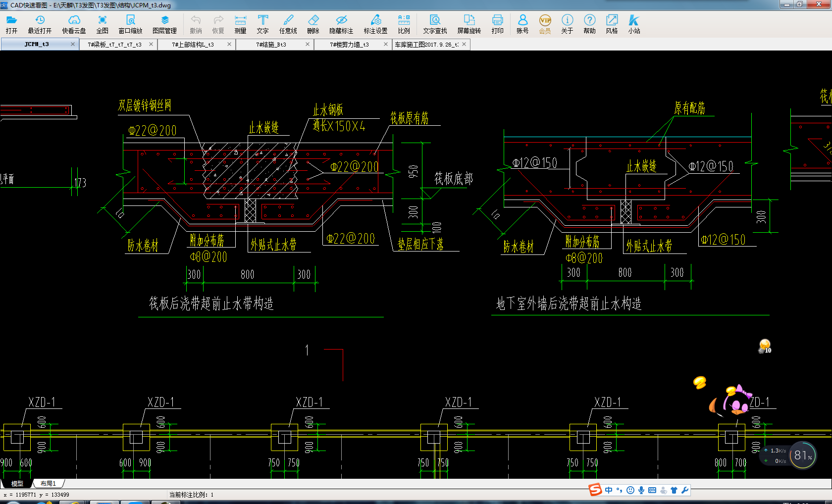Open the 关于 about info icon
This screenshot has height=504, width=832.
(x=567, y=24)
